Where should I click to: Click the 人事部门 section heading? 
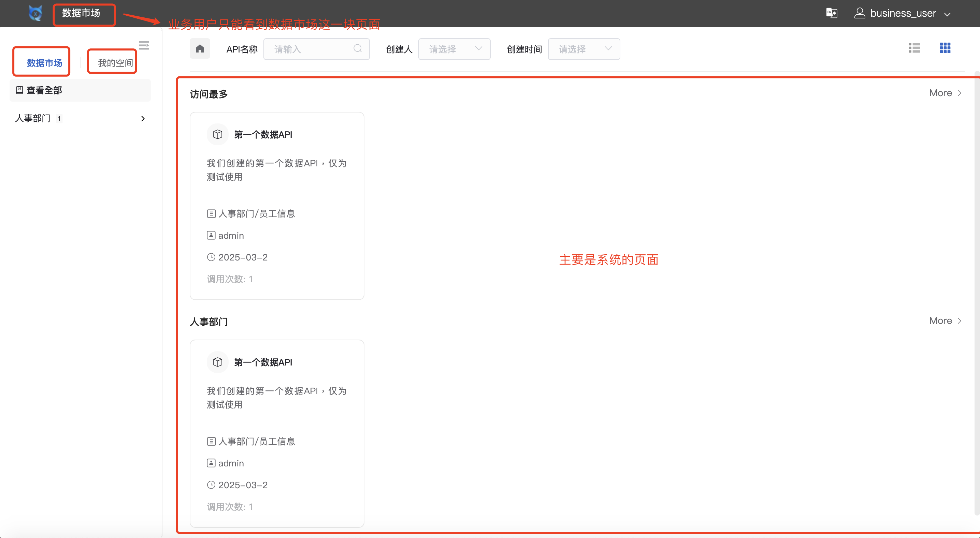coord(209,322)
